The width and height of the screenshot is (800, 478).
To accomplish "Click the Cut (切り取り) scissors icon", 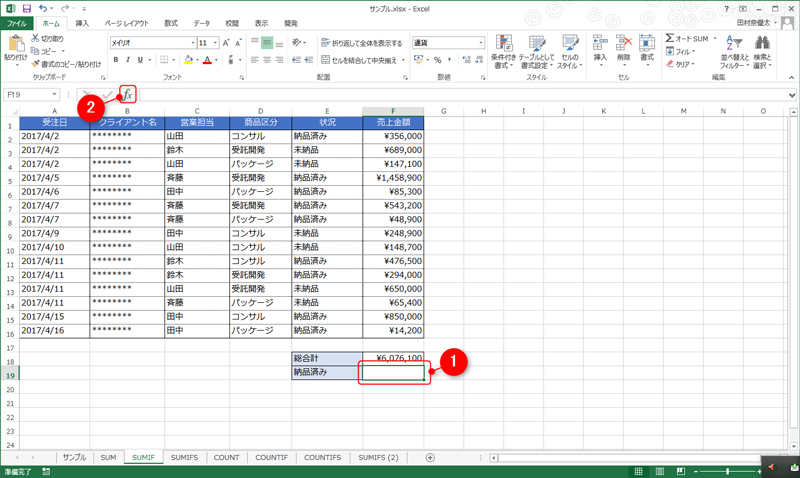I will 35,39.
